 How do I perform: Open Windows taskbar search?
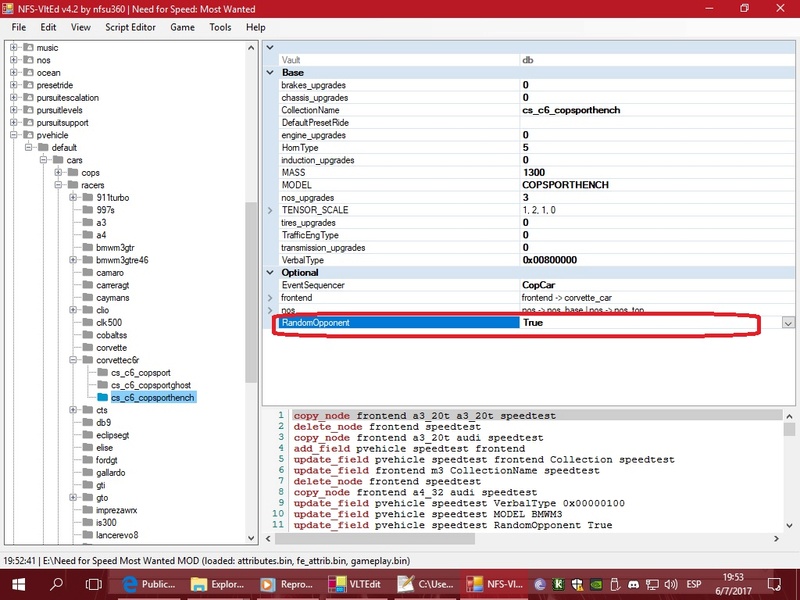(x=56, y=584)
